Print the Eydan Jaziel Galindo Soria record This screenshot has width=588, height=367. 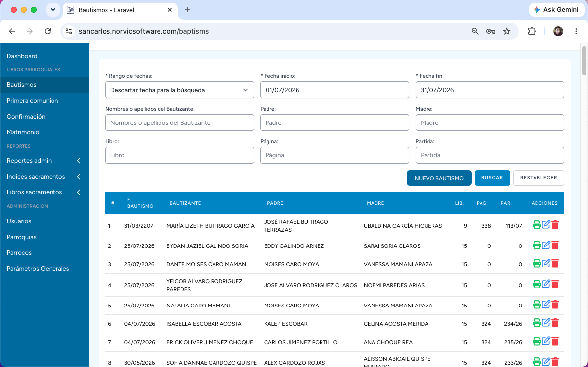click(x=536, y=245)
